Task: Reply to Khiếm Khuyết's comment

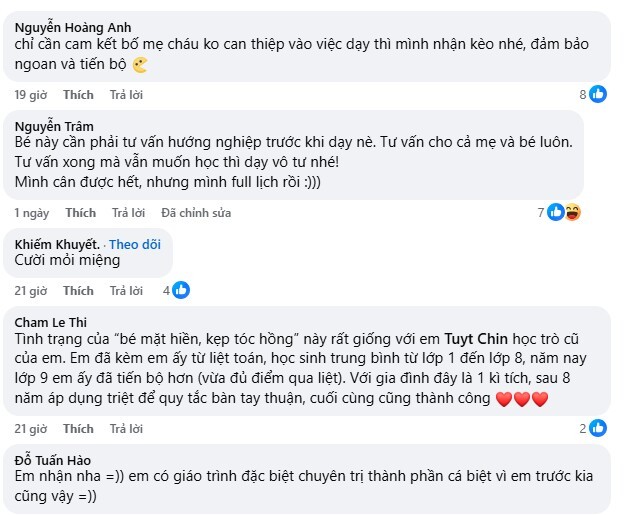Action: click(126, 291)
